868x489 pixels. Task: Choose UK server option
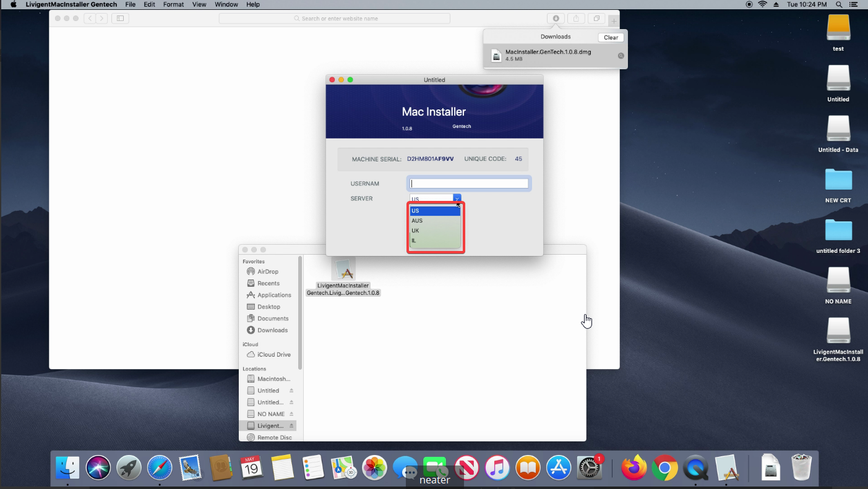pos(416,231)
